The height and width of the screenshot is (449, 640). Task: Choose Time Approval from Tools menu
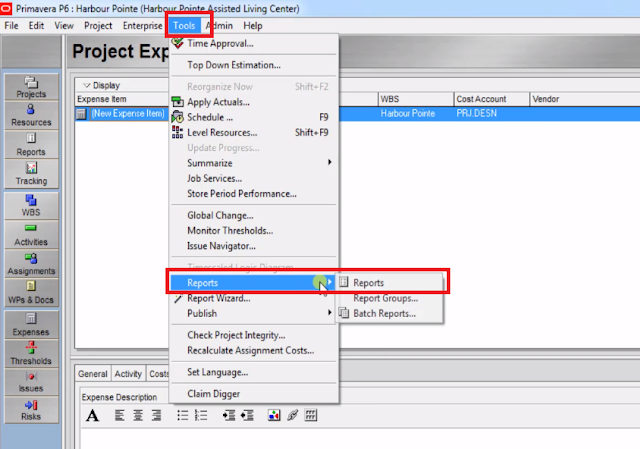pyautogui.click(x=253, y=43)
